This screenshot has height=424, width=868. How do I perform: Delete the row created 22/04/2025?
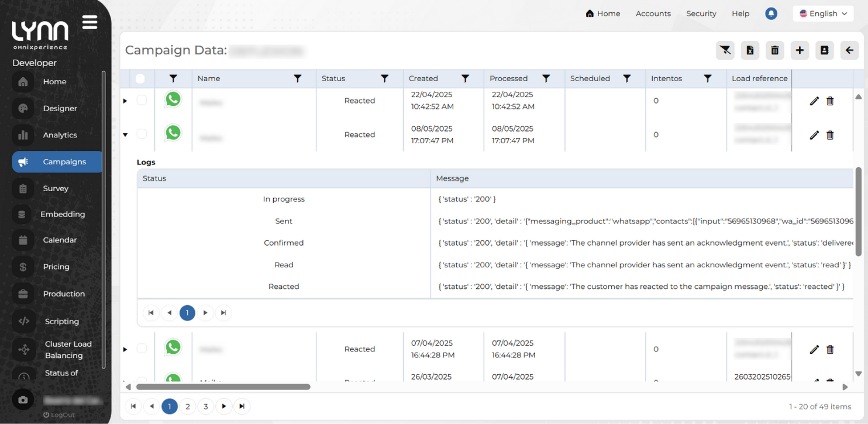(830, 101)
